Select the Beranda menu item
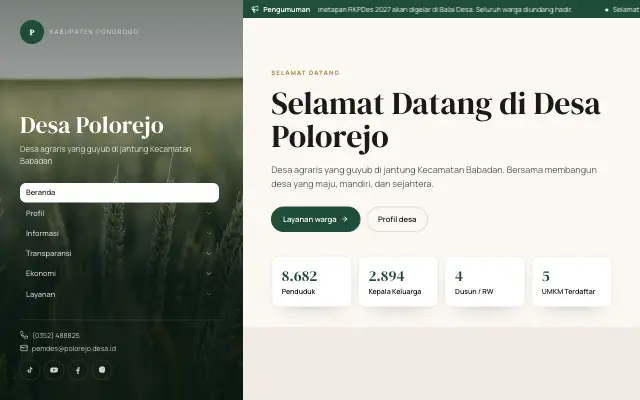640x400 pixels. click(x=119, y=193)
